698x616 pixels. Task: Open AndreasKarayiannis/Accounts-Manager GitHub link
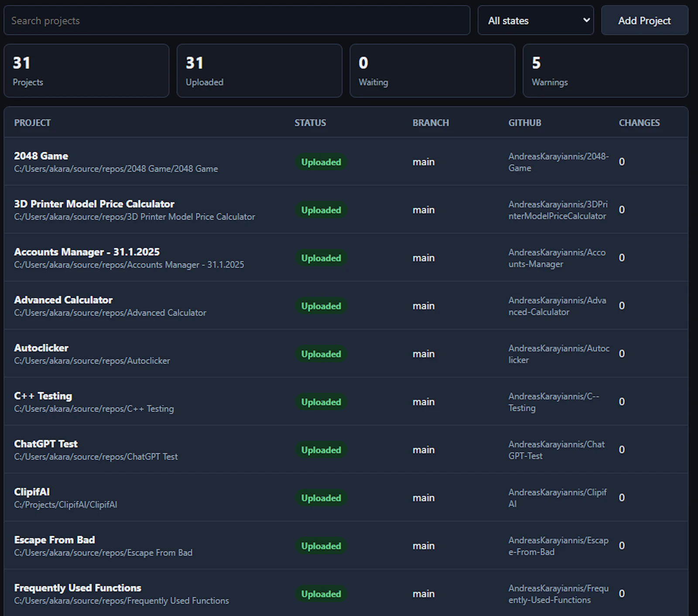pos(557,258)
